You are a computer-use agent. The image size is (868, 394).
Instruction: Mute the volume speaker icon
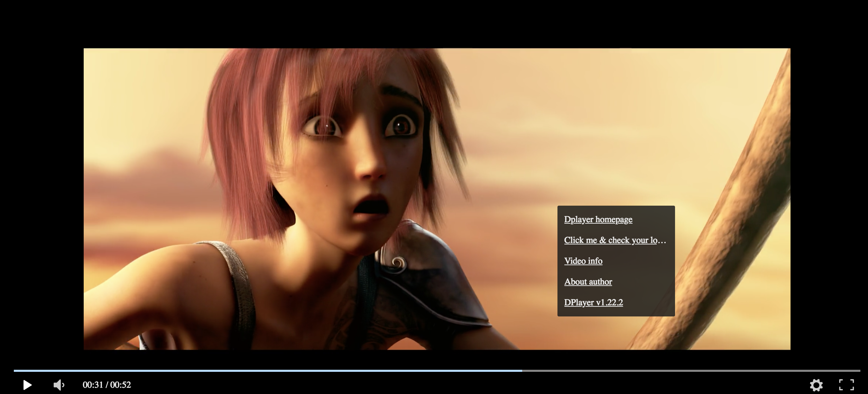coord(59,385)
